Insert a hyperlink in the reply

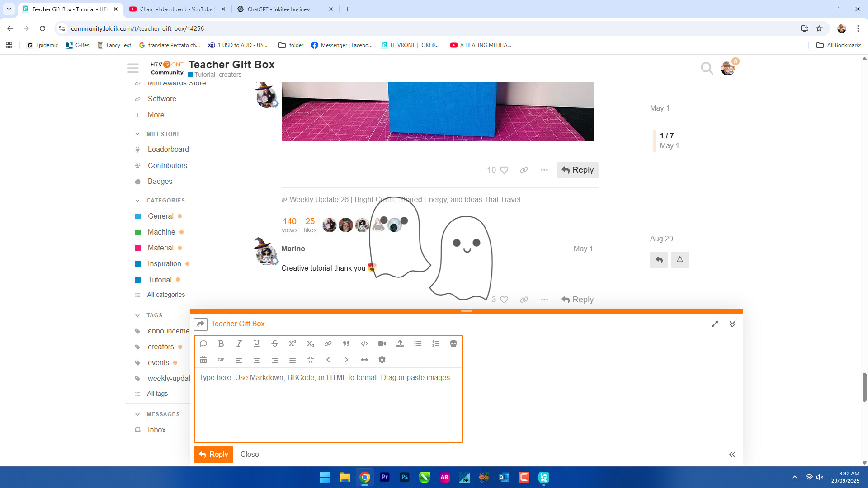(x=328, y=343)
